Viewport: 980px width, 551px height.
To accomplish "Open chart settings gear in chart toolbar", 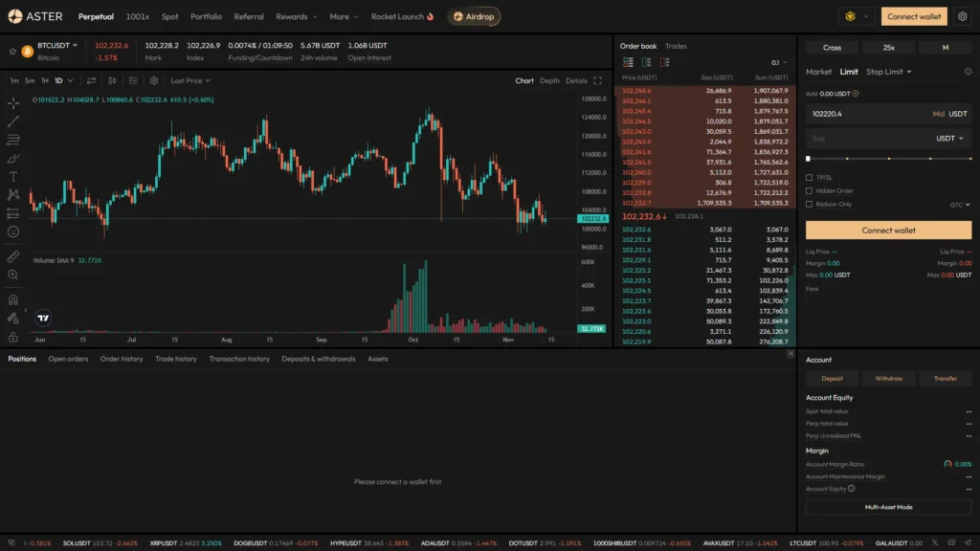I will pyautogui.click(x=153, y=81).
